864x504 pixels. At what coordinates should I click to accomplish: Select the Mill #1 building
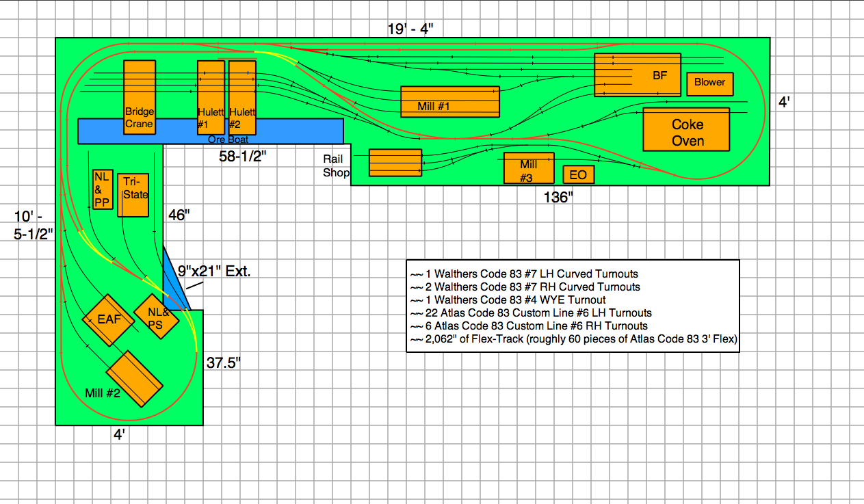click(x=449, y=102)
